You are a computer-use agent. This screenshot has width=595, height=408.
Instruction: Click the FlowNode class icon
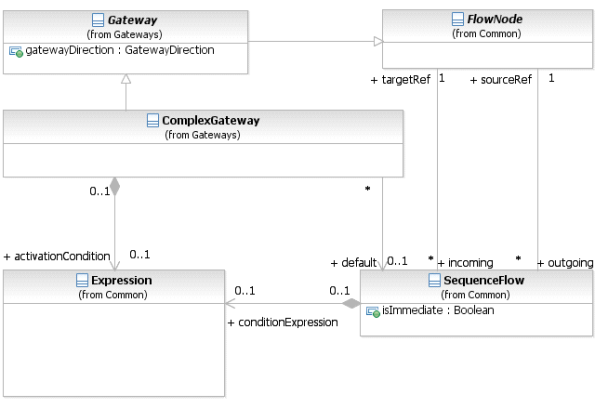tap(458, 19)
